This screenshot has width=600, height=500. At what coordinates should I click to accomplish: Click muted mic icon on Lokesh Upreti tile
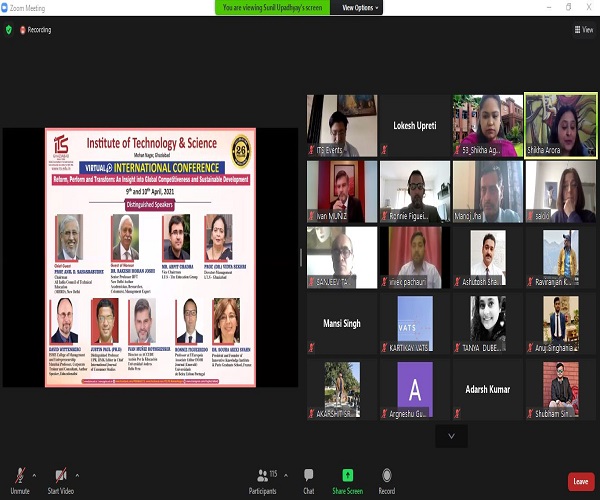coord(385,150)
